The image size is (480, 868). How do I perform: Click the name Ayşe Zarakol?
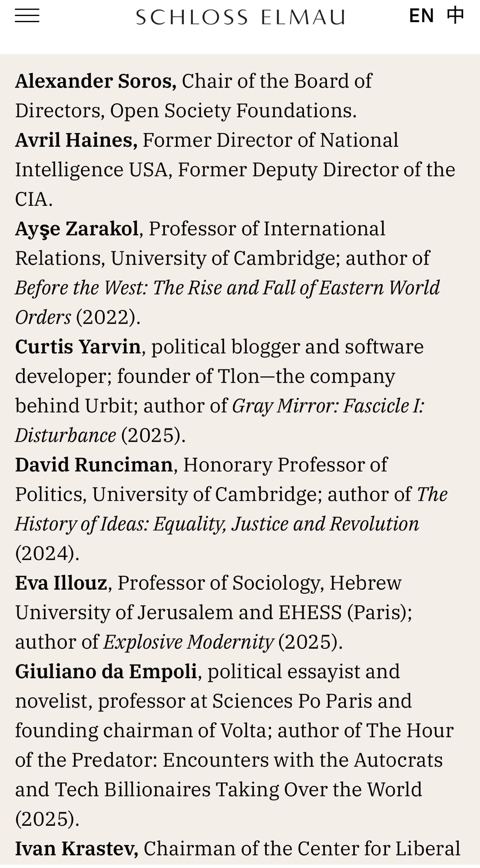pyautogui.click(x=76, y=229)
